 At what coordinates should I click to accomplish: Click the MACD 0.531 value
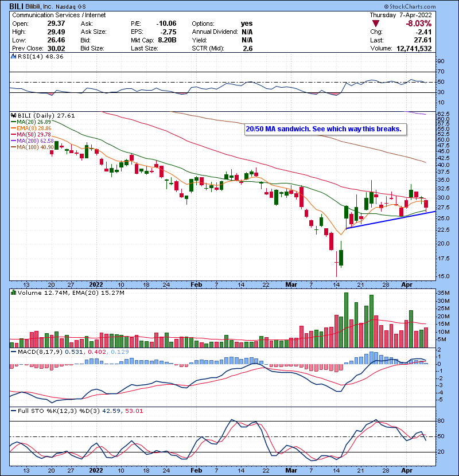(75, 352)
